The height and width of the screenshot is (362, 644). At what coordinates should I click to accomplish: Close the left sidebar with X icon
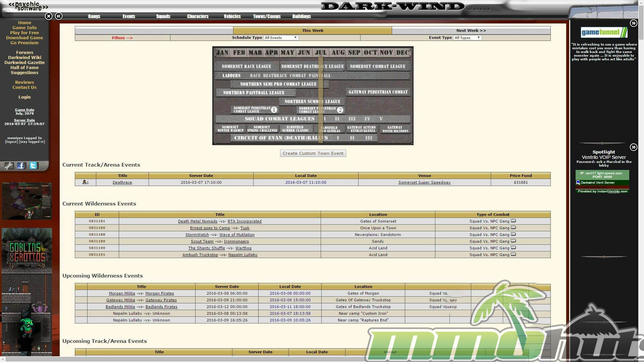click(49, 16)
